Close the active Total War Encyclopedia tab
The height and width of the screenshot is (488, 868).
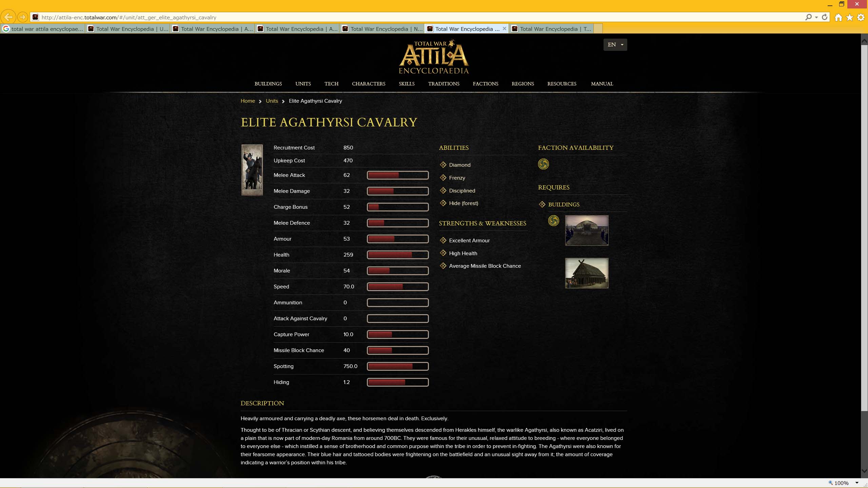[x=505, y=28]
